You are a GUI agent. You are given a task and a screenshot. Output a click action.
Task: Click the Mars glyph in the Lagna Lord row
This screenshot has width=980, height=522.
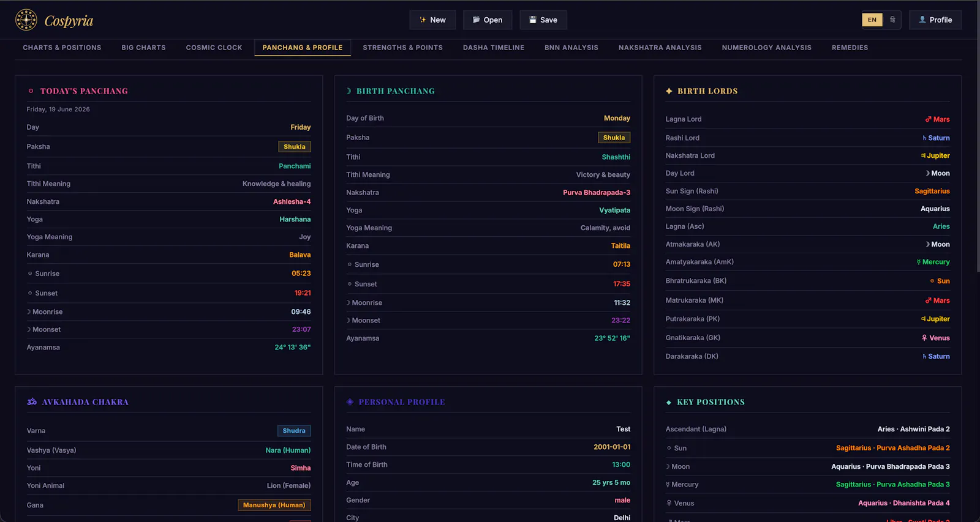click(929, 119)
